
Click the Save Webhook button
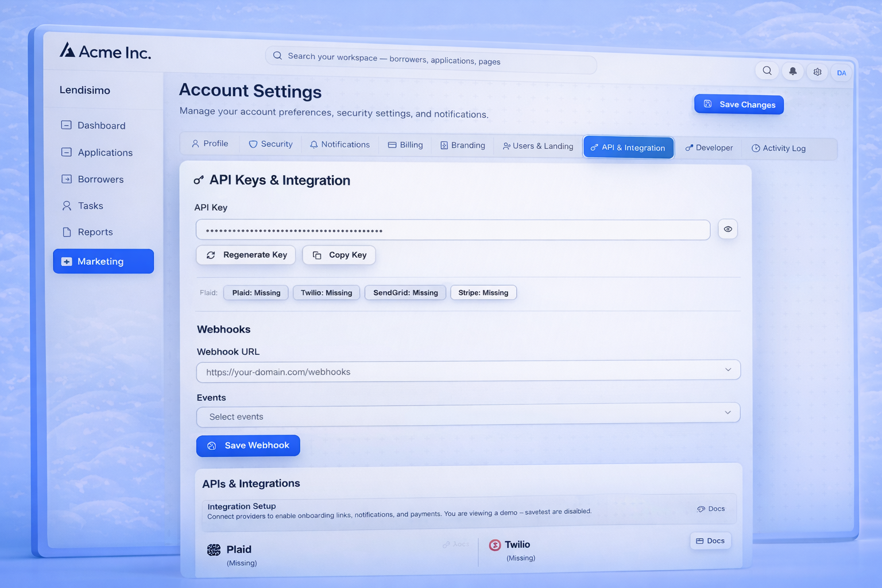[248, 446]
